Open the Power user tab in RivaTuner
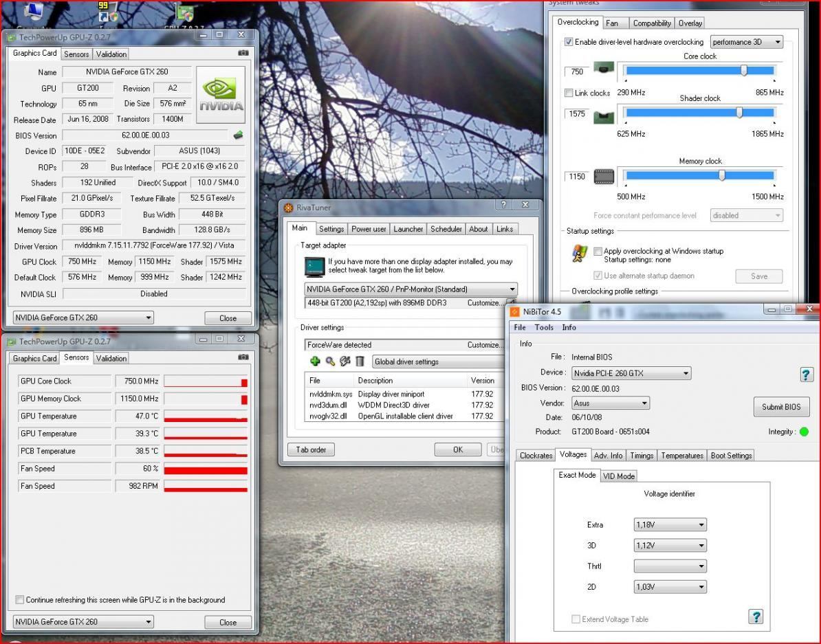This screenshot has height=644, width=821. pyautogui.click(x=369, y=229)
